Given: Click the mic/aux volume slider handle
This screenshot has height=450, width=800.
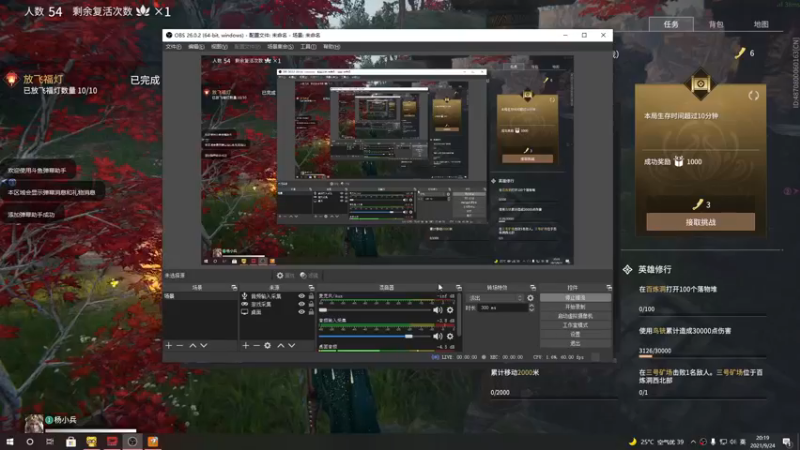Looking at the screenshot, I should point(322,310).
